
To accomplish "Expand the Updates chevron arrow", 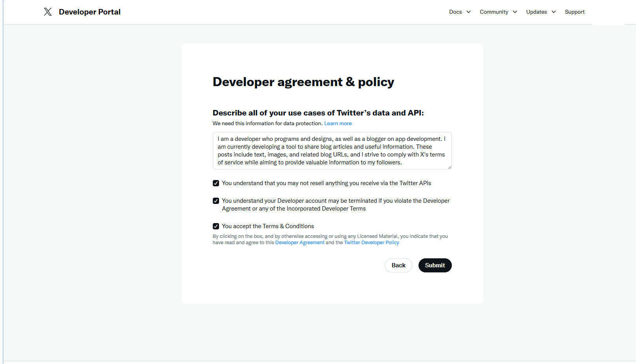I will point(554,12).
